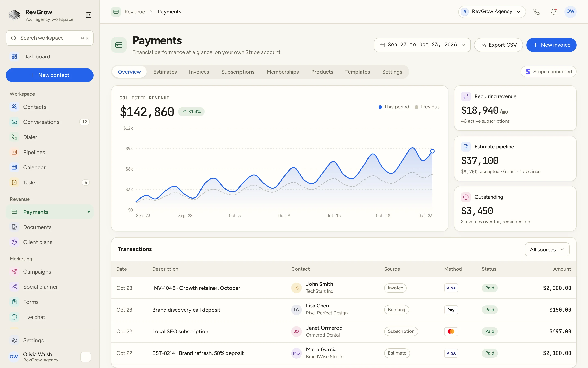This screenshot has width=588, height=368.
Task: Sort by the Date column header
Action: (x=121, y=269)
